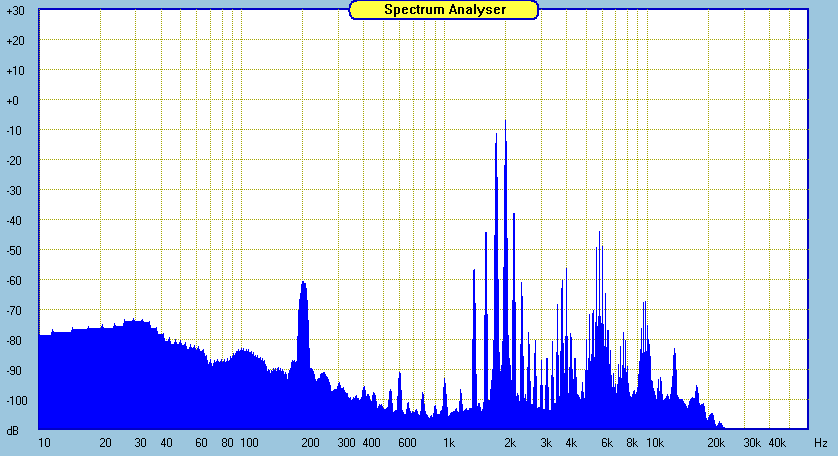
Task: Select the -40 dB axis label
Action: point(15,220)
